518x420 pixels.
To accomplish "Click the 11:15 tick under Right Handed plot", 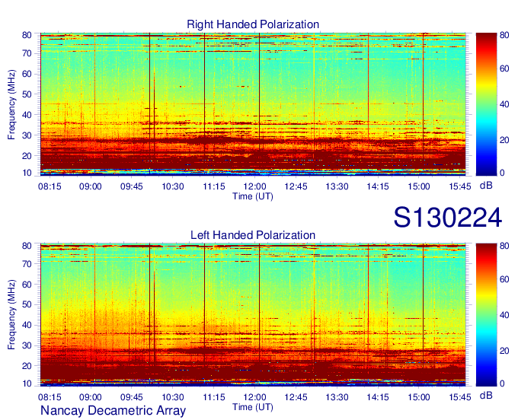I will coord(214,186).
